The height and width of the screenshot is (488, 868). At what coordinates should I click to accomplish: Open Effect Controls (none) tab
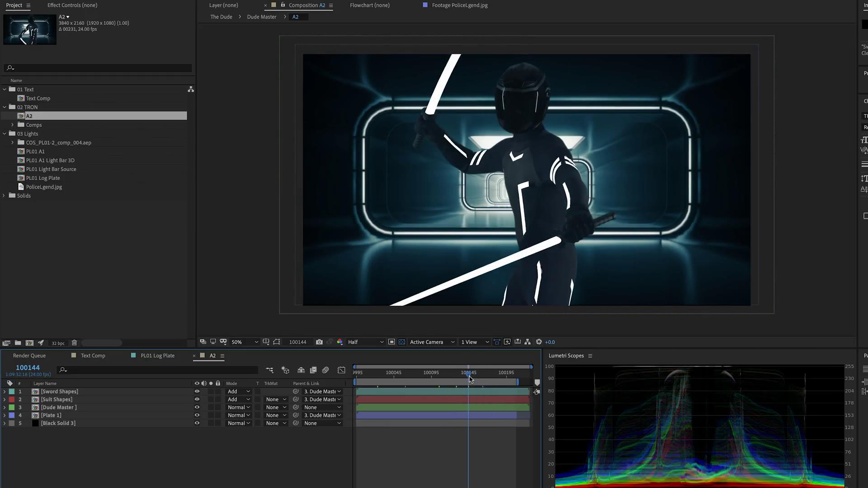(72, 5)
